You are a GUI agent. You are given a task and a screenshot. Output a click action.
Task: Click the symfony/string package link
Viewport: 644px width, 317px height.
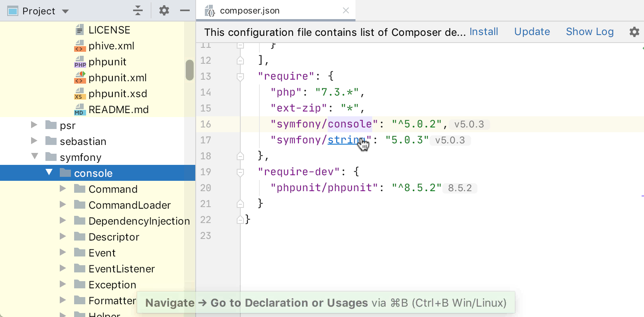coord(346,140)
